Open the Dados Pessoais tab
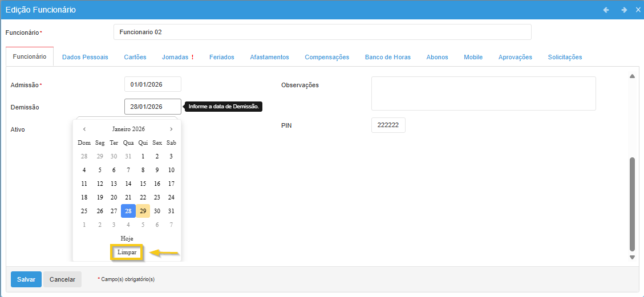This screenshot has width=644, height=297. click(x=85, y=57)
